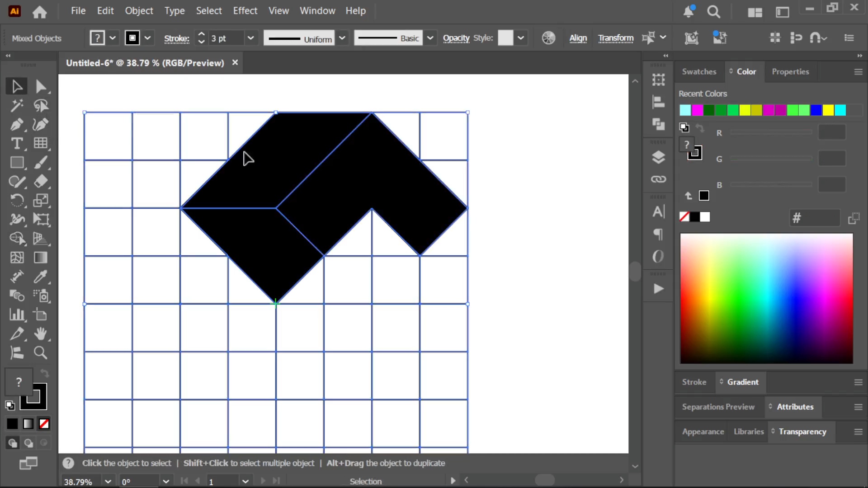
Task: Pick the Lasso tool
Action: pos(41,106)
